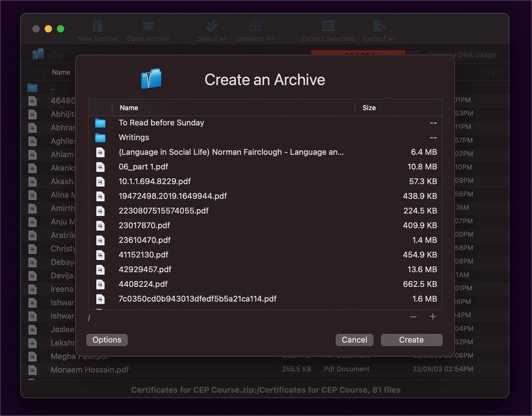Open the 'To Read before Sunday' folder
This screenshot has height=416, width=532.
click(161, 123)
